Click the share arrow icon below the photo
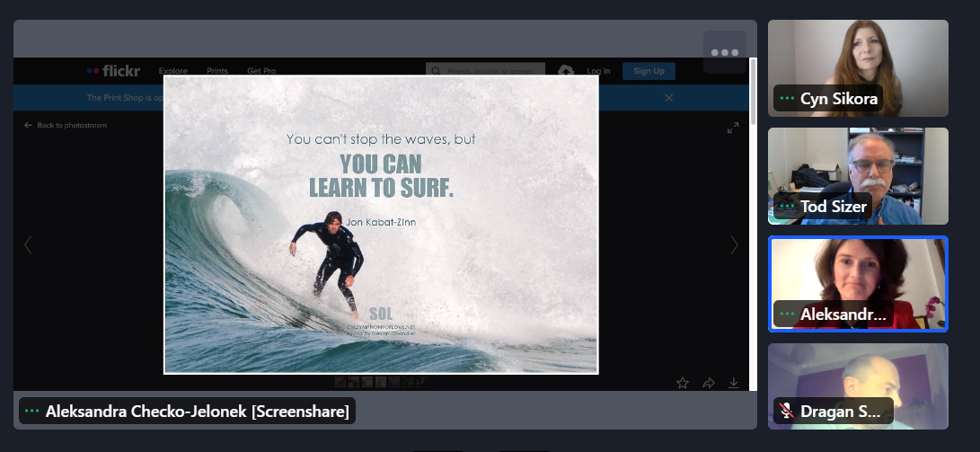980x452 pixels. click(x=709, y=383)
